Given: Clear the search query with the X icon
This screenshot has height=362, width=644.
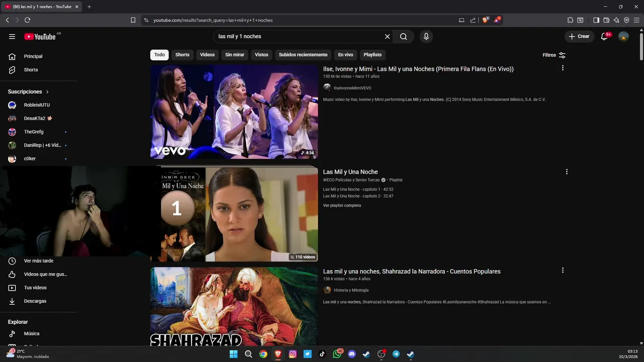Looking at the screenshot, I should (x=387, y=36).
